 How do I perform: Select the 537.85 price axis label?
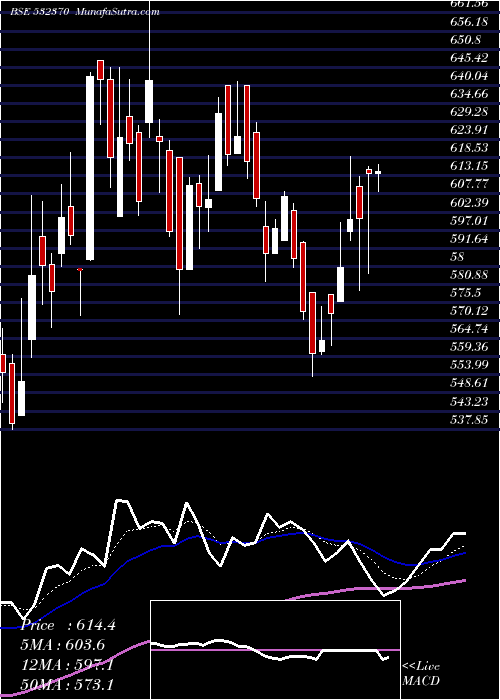point(468,420)
